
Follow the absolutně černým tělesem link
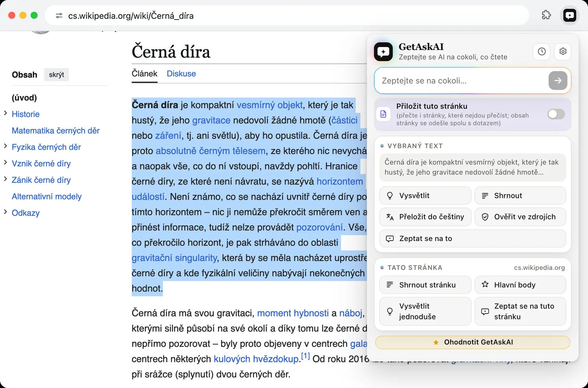coord(211,151)
